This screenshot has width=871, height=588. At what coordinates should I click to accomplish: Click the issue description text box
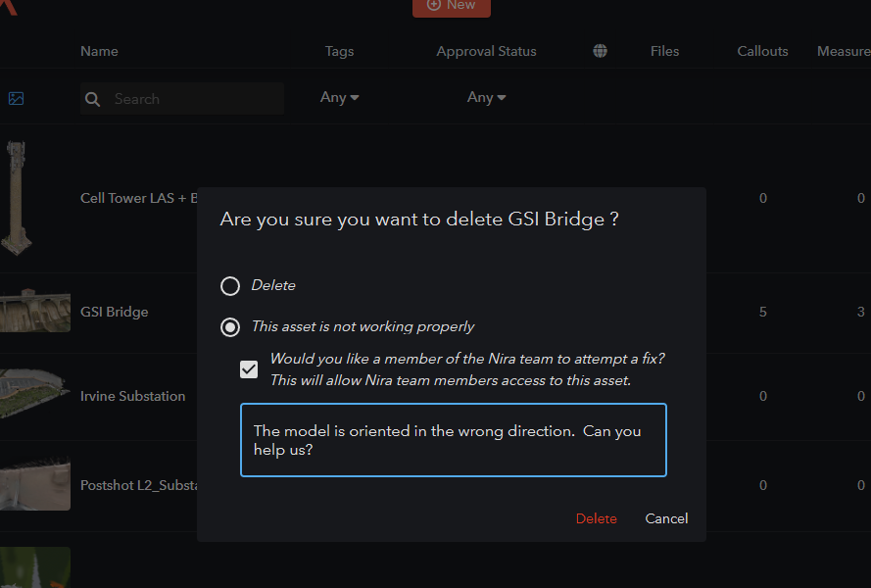click(454, 440)
